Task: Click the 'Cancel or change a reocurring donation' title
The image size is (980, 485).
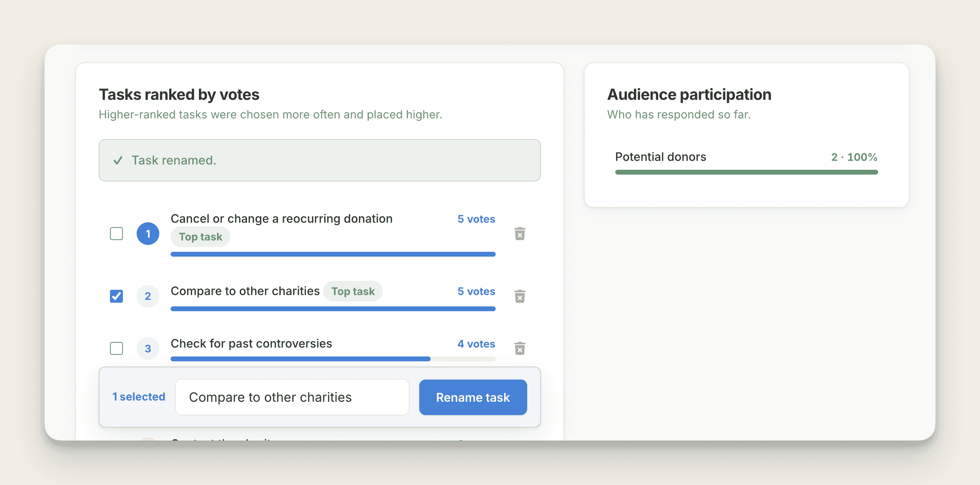Action: 281,219
